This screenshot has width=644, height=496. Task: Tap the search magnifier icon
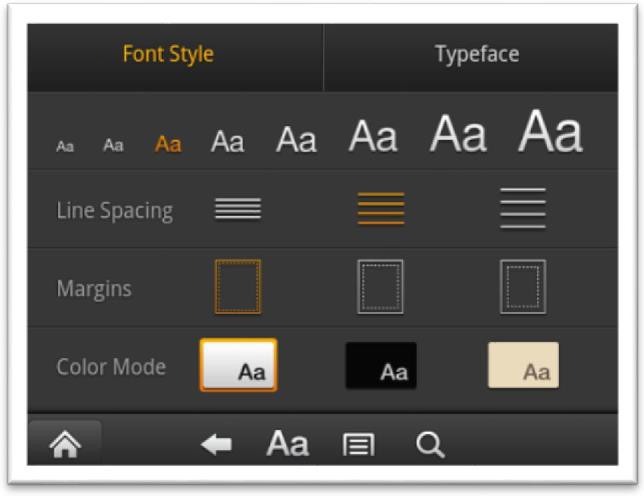pyautogui.click(x=430, y=445)
